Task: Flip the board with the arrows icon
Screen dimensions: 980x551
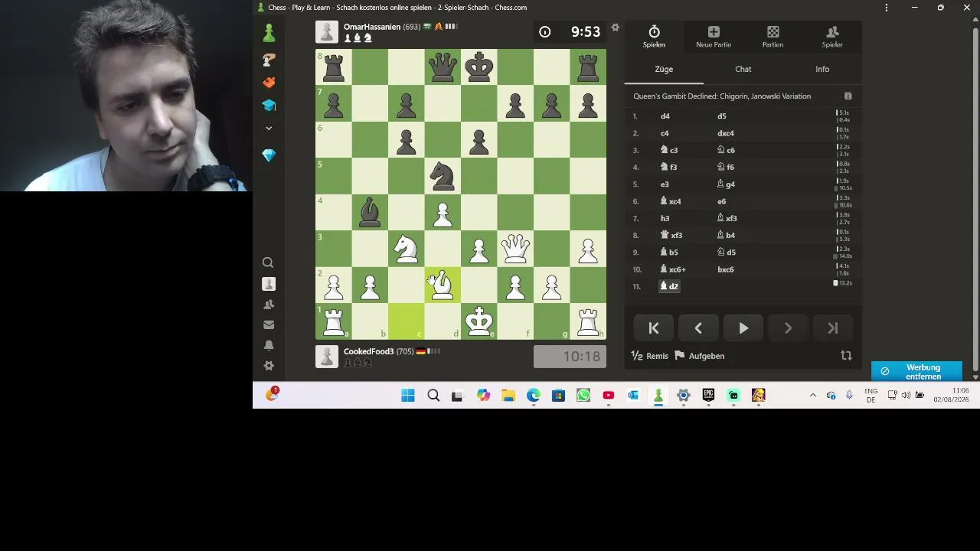Action: pyautogui.click(x=846, y=356)
